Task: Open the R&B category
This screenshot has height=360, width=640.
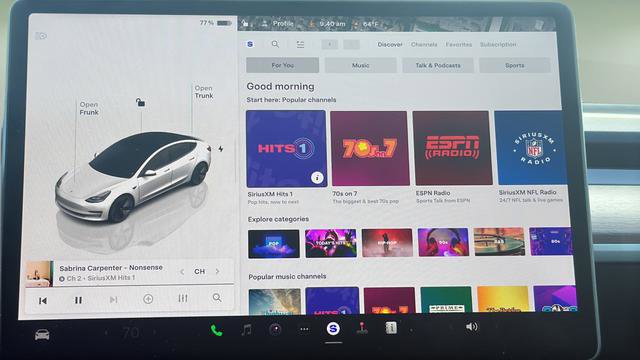Action: coord(499,242)
